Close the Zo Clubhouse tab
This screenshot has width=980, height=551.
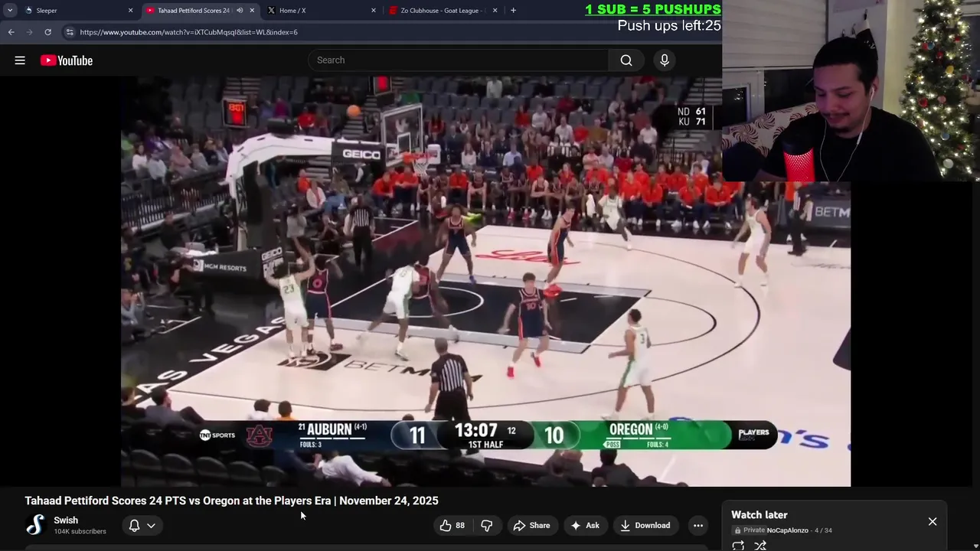tap(495, 11)
